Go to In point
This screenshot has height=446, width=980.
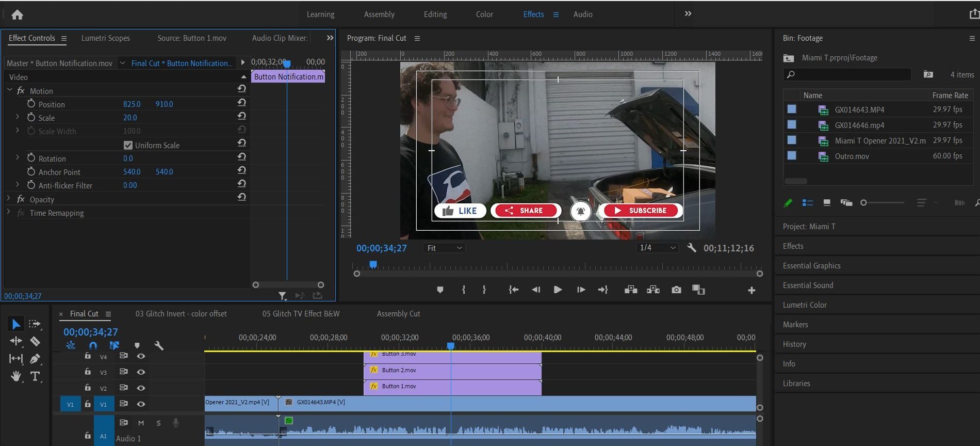tap(513, 290)
